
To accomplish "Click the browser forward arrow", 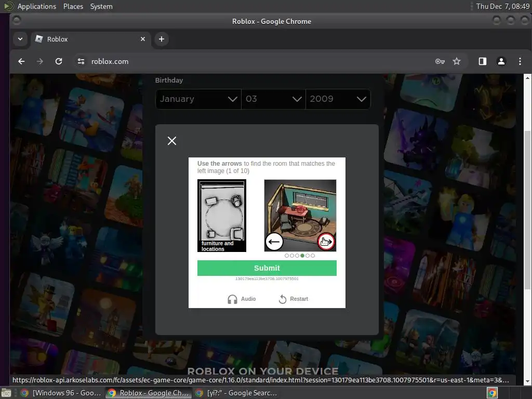I will [x=39, y=61].
